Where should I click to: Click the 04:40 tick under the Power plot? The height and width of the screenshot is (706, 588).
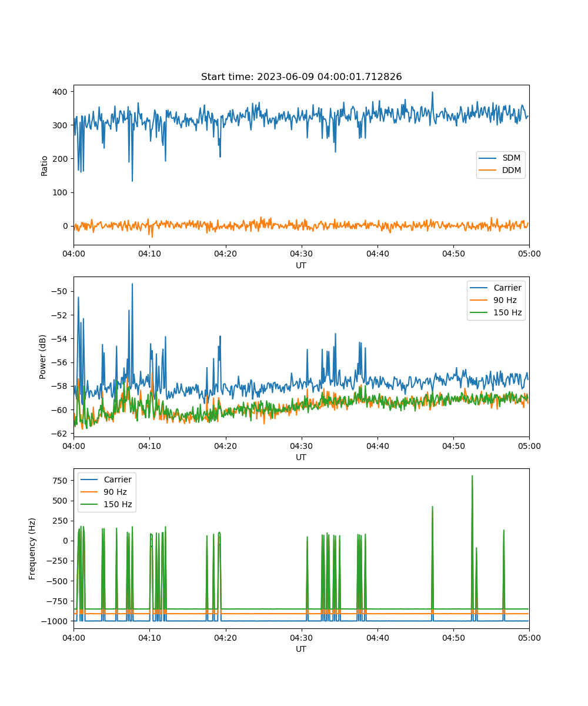coord(377,446)
